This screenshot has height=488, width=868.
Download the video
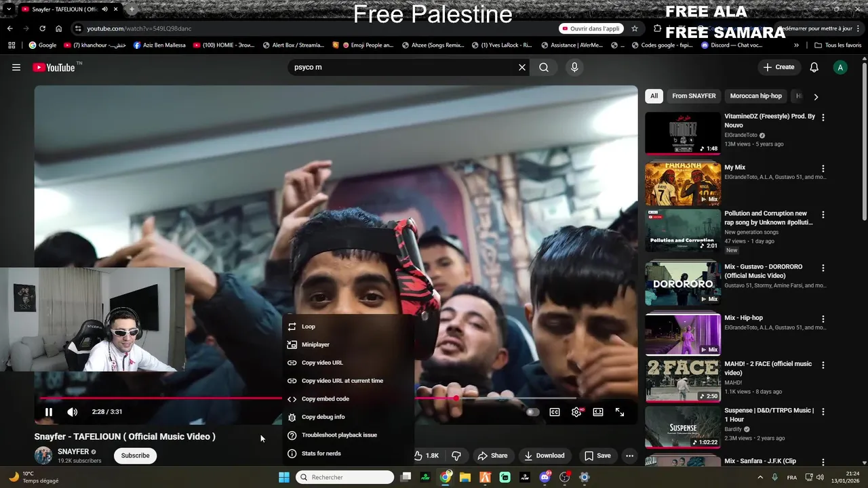(545, 455)
